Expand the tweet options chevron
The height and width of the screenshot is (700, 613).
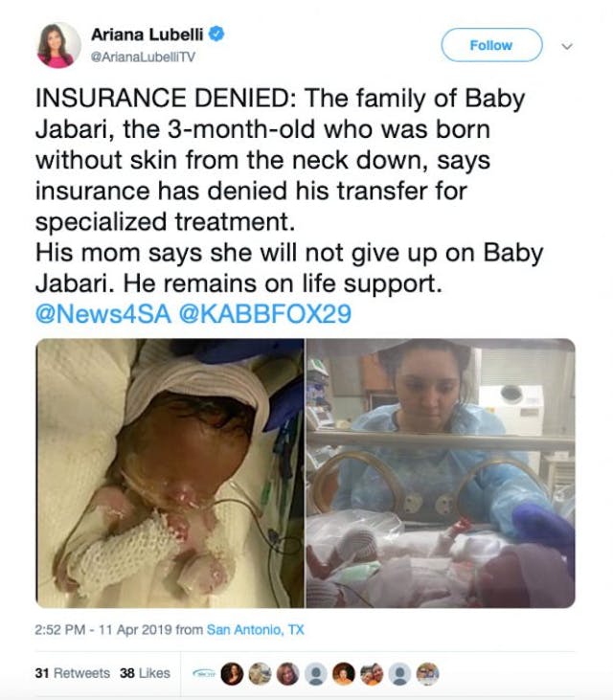(567, 45)
